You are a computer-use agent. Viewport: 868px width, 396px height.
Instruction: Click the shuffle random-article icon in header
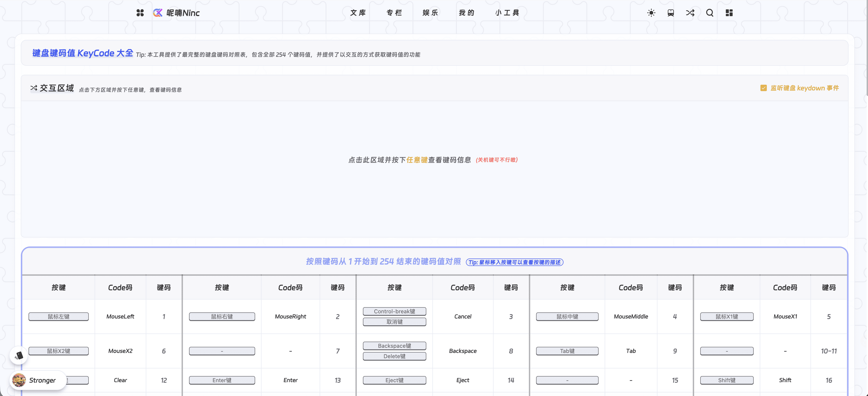coord(690,13)
